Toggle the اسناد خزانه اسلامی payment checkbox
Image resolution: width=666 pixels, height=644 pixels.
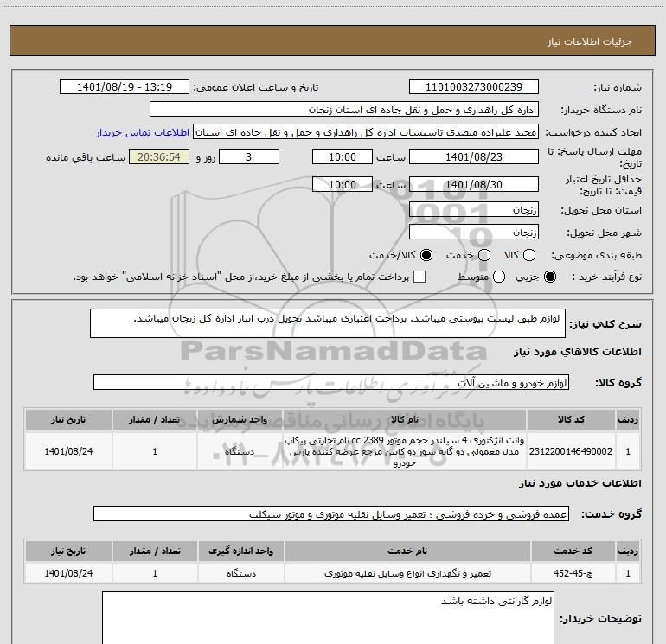(419, 277)
